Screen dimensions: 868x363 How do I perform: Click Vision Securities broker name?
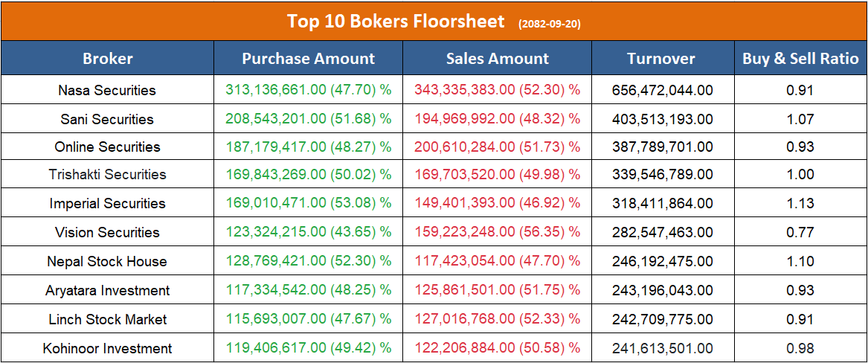click(x=107, y=232)
